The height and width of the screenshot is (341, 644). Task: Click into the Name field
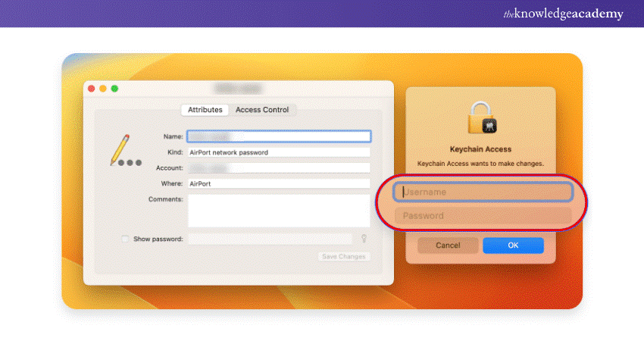pyautogui.click(x=278, y=136)
